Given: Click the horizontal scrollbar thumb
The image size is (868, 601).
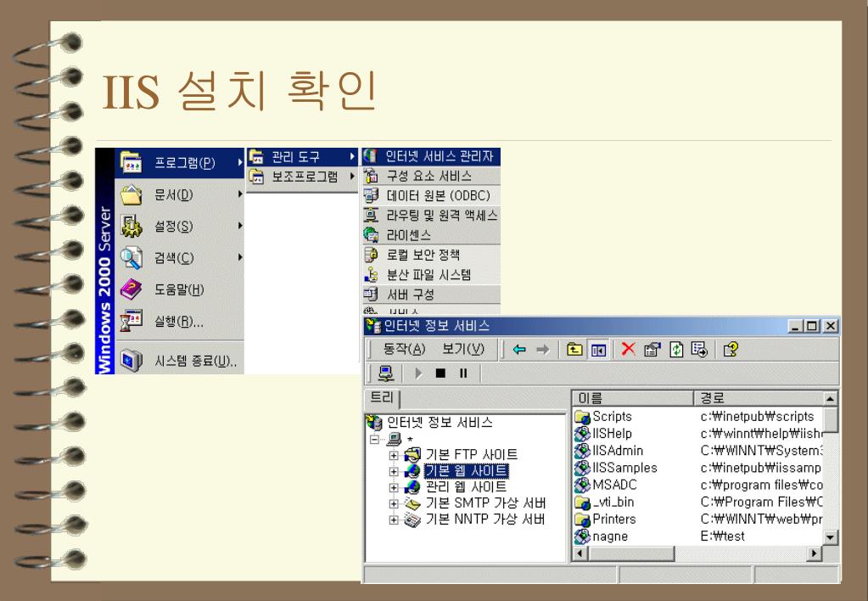Looking at the screenshot, I should click(x=631, y=553).
